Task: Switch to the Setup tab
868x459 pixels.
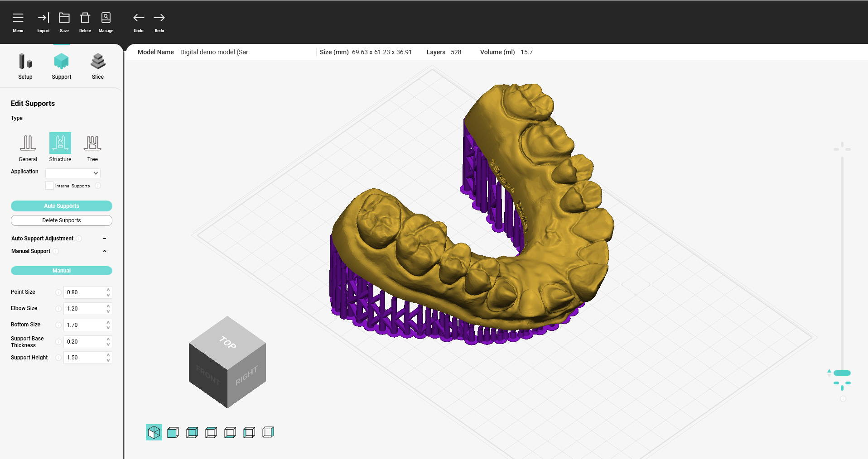Action: (25, 66)
